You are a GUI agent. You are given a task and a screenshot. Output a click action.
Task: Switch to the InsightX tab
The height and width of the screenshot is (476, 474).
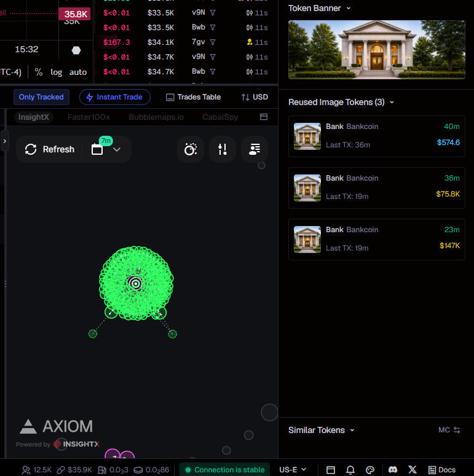(x=33, y=117)
